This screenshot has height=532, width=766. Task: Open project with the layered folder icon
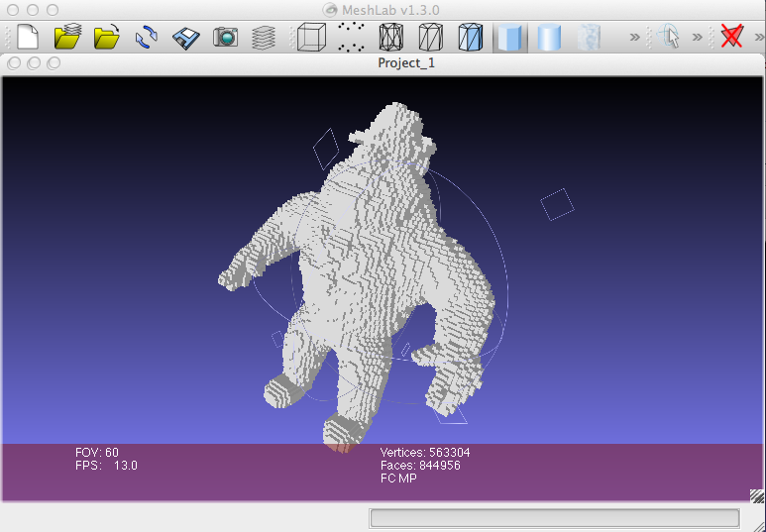(x=66, y=38)
